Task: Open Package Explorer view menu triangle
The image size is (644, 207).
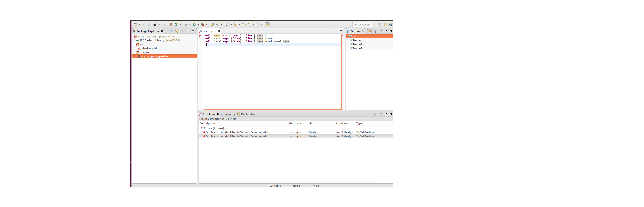Action: pos(183,31)
